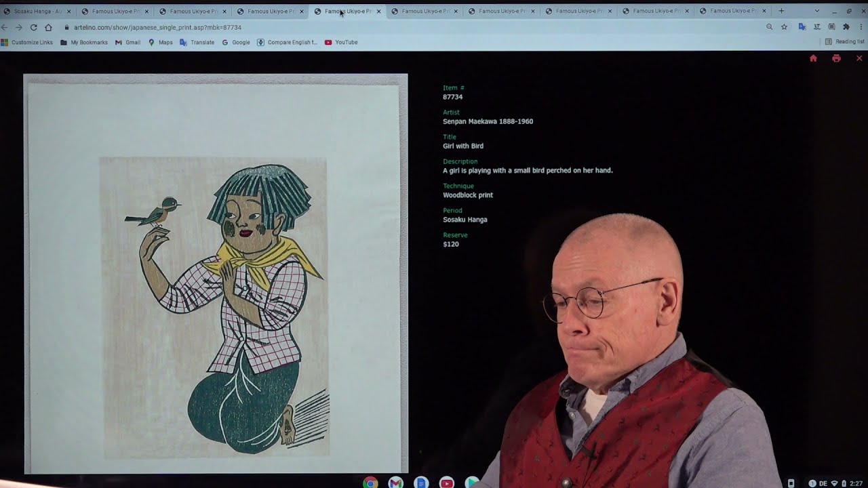Launch Play Store from the shelf

click(x=472, y=483)
